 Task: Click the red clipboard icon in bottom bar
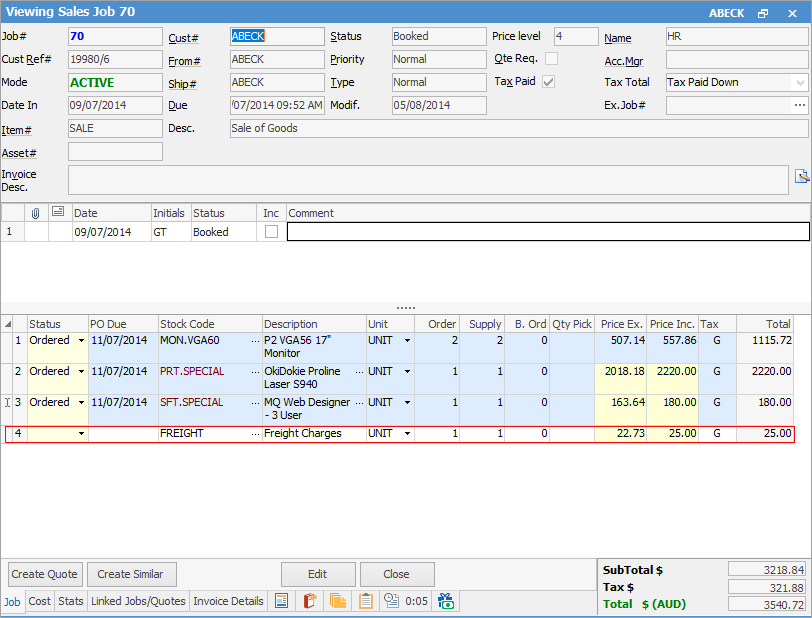(310, 601)
